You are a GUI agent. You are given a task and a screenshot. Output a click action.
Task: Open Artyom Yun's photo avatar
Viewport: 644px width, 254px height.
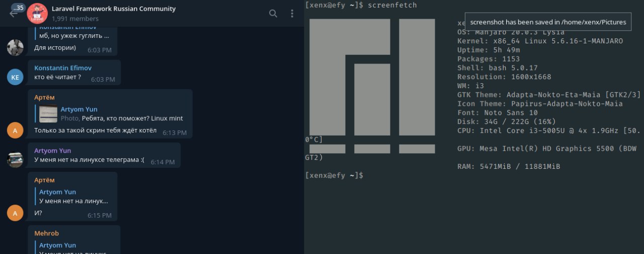[15, 160]
